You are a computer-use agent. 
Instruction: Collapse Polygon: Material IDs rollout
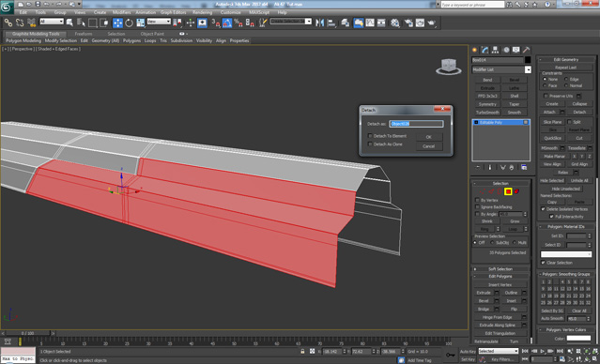pyautogui.click(x=566, y=227)
